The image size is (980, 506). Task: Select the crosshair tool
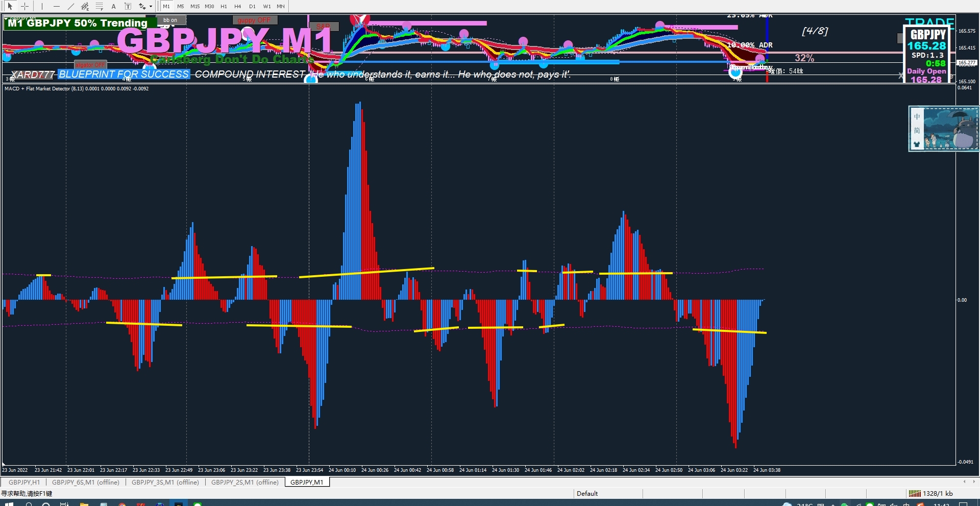(x=24, y=6)
